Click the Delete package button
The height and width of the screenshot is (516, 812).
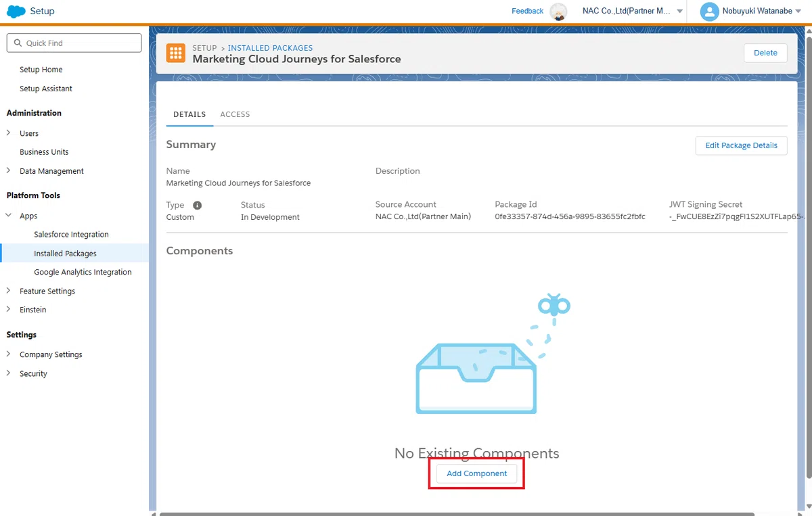click(x=765, y=53)
